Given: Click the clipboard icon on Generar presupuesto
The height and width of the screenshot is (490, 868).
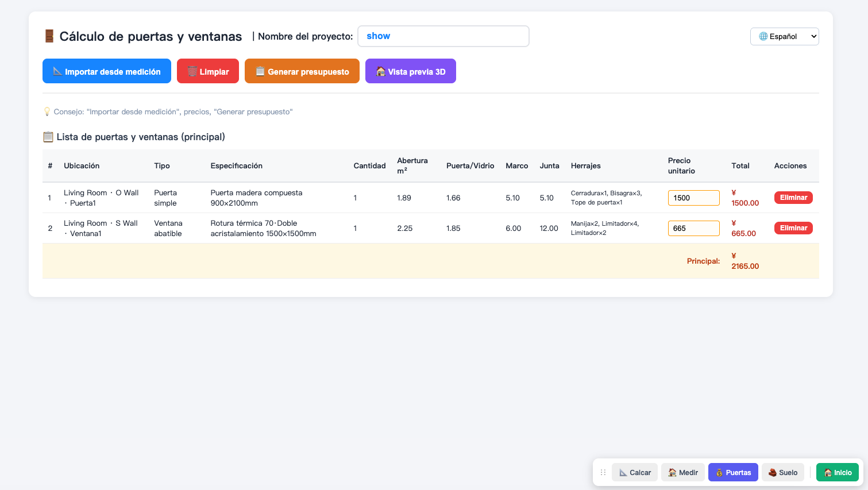Looking at the screenshot, I should click(260, 71).
